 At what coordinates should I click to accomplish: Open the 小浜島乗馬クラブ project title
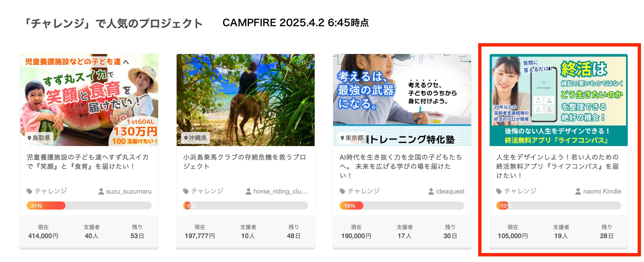pos(245,162)
